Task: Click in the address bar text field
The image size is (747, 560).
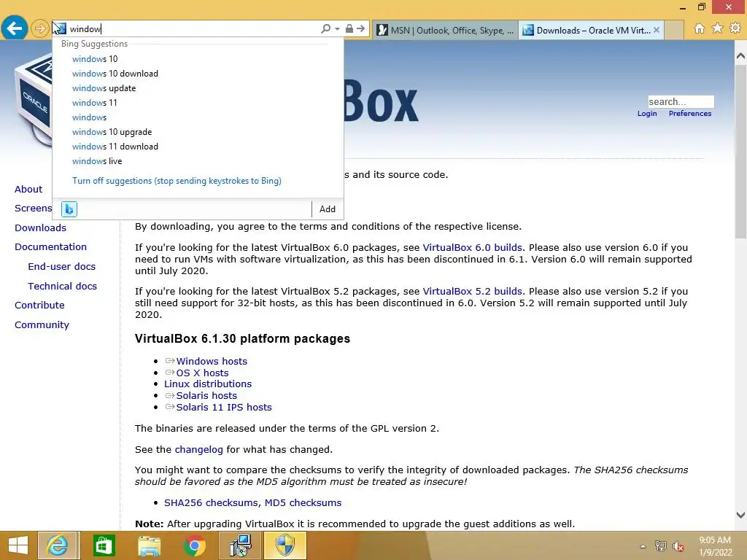Action: [193, 29]
